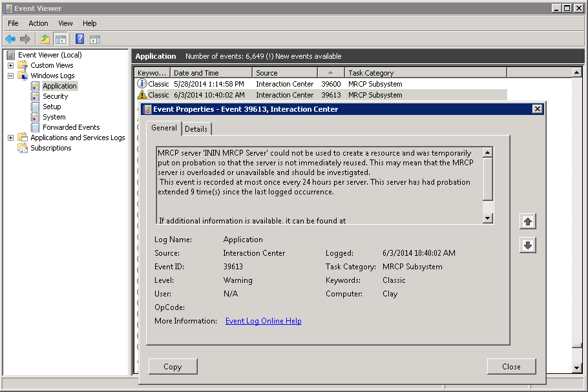Image resolution: width=588 pixels, height=392 pixels.
Task: Show previous event with up arrow button
Action: coord(528,222)
